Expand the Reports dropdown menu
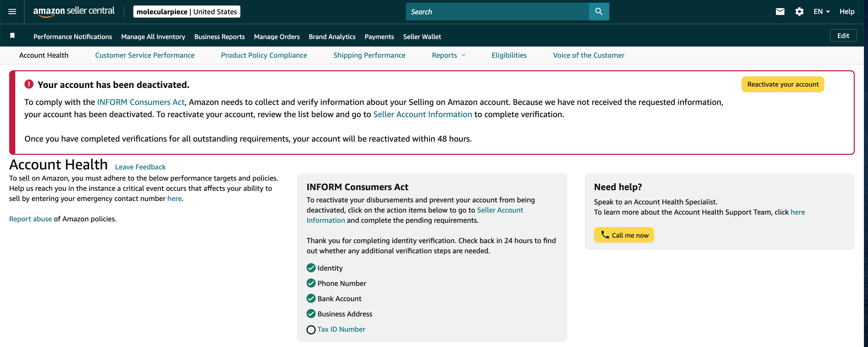 point(449,55)
